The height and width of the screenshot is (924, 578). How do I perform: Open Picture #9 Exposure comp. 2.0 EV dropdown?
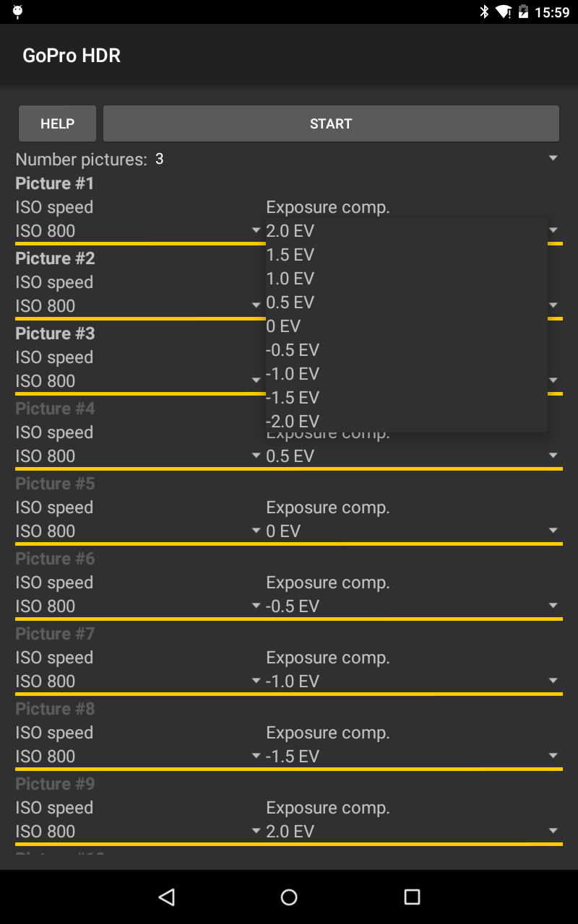click(412, 832)
